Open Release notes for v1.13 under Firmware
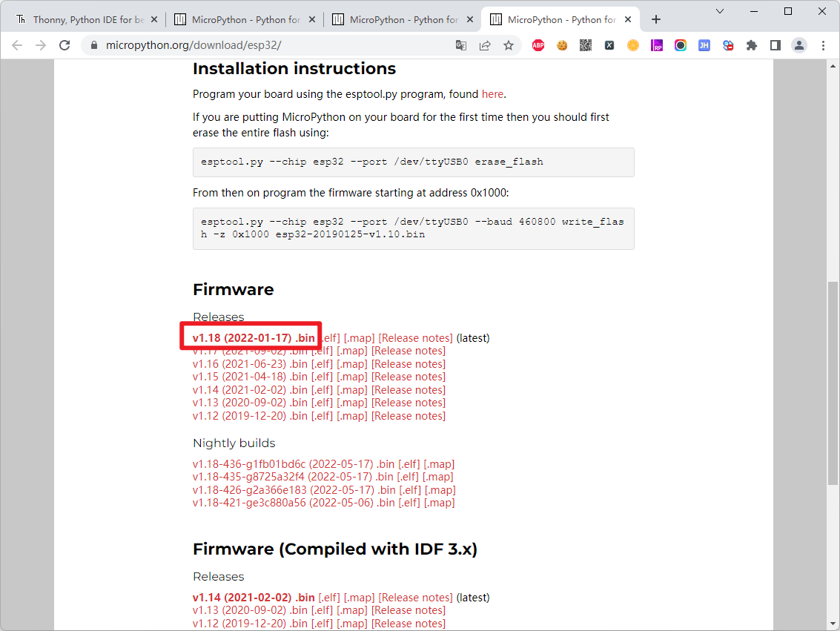Image resolution: width=840 pixels, height=631 pixels. 409,403
